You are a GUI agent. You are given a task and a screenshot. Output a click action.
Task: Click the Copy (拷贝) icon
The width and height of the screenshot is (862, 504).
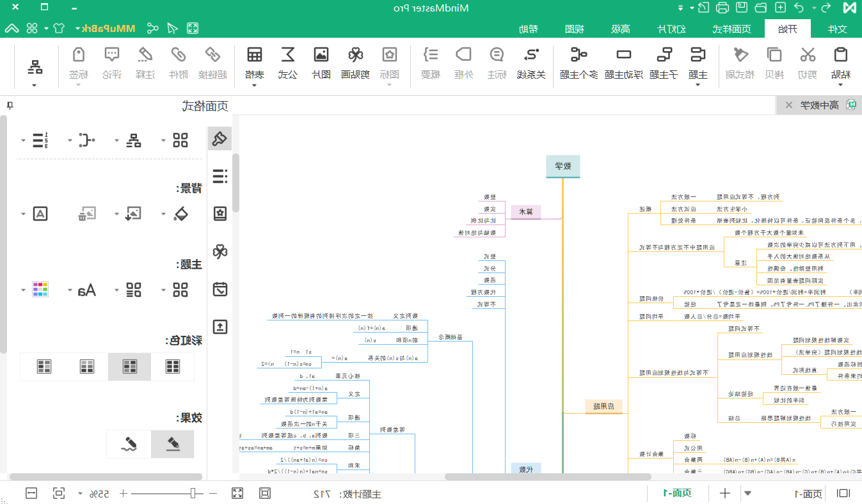[x=774, y=56]
